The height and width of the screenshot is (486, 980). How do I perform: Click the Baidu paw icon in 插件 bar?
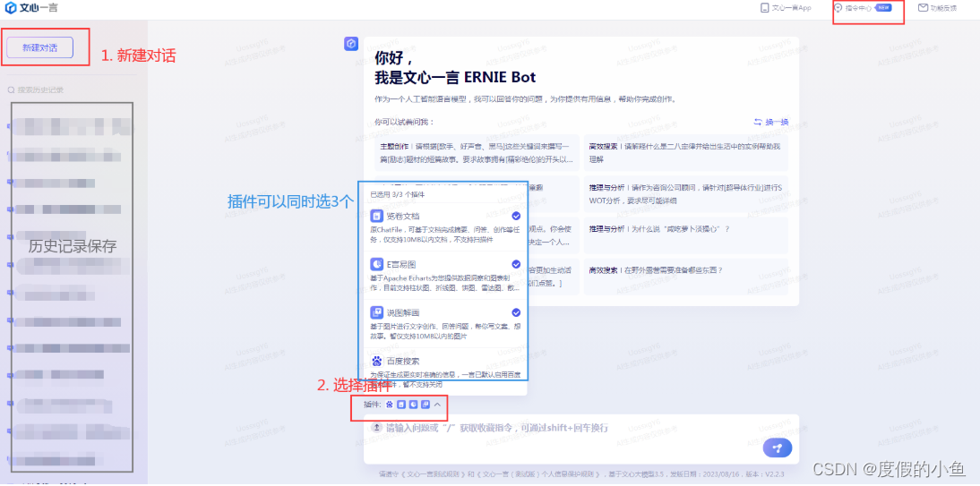pyautogui.click(x=390, y=405)
